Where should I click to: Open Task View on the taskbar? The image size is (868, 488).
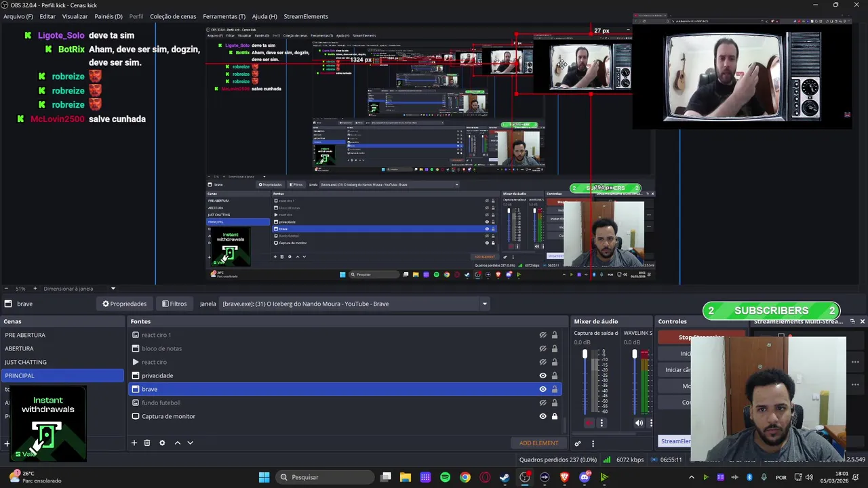(385, 477)
